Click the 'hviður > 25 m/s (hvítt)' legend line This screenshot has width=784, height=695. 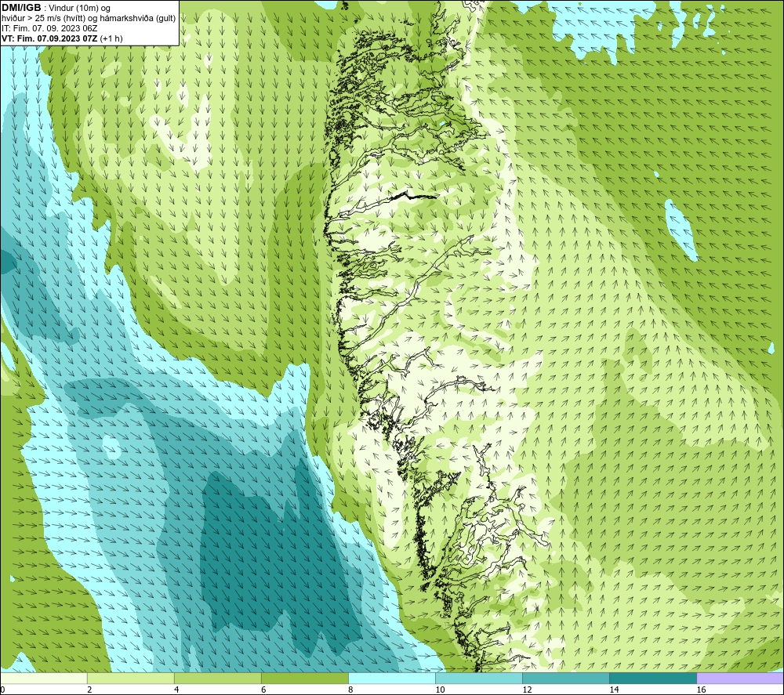tap(89, 19)
